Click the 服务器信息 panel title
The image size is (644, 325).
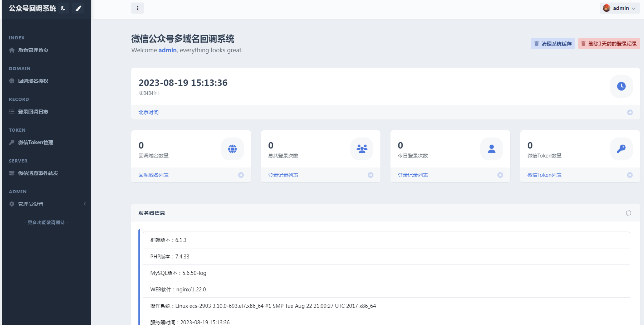[x=152, y=213]
